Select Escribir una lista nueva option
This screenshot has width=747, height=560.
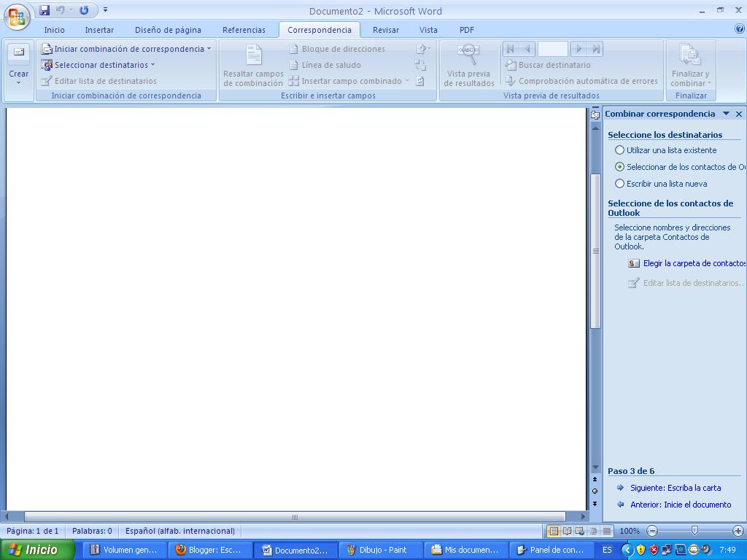point(661,184)
